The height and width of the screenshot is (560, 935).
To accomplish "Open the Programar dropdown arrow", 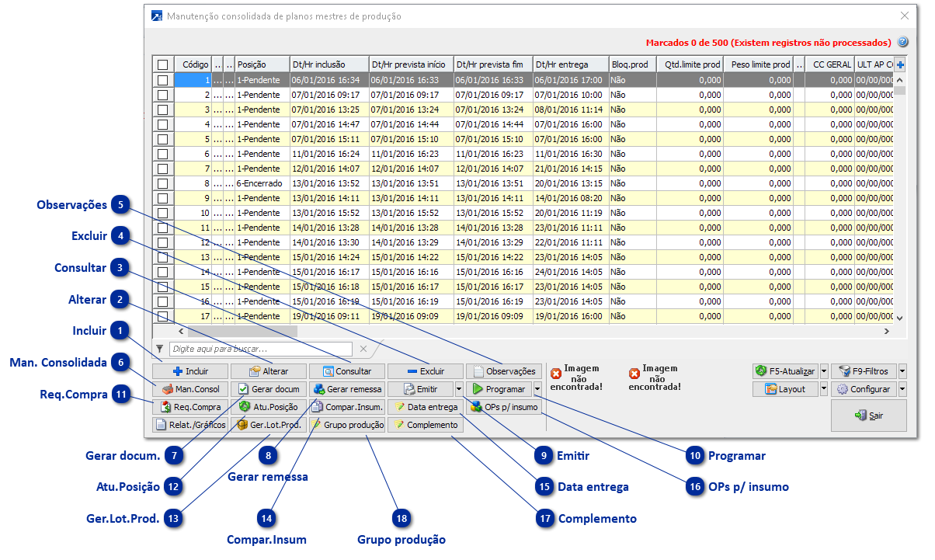I will [x=537, y=389].
